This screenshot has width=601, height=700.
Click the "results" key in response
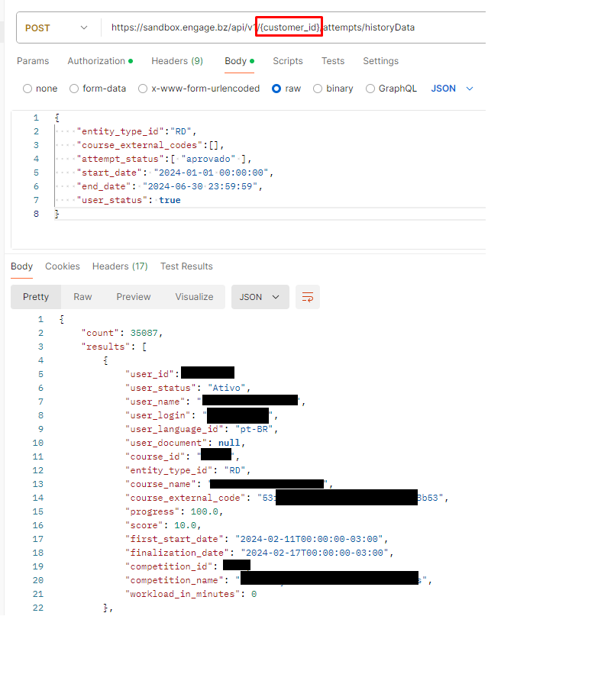(105, 347)
